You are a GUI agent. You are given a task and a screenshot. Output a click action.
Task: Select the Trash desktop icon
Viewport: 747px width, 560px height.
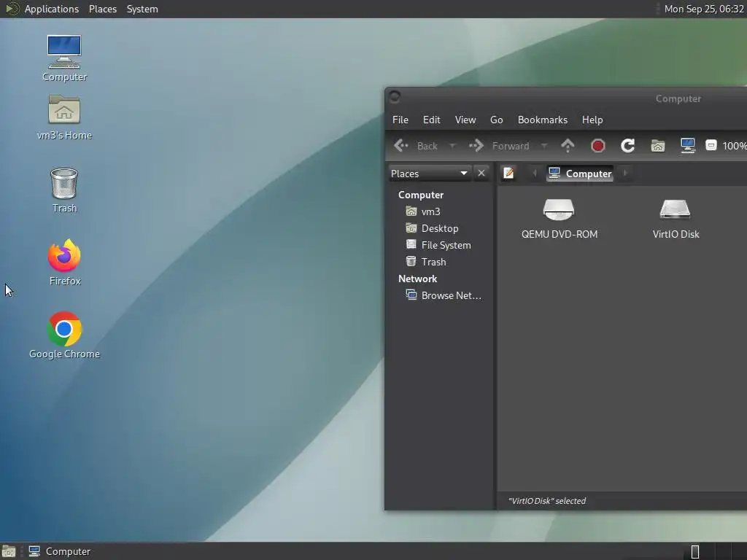pos(64,190)
